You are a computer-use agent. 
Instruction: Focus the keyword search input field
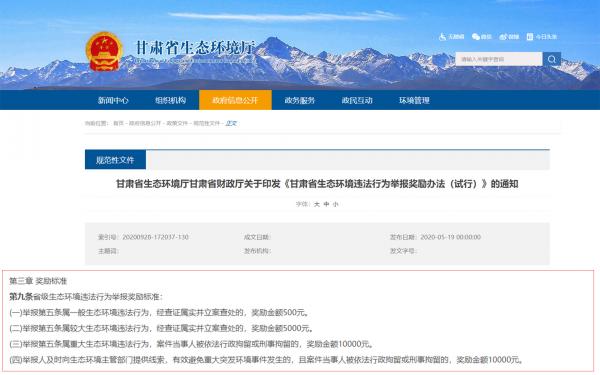(499, 59)
